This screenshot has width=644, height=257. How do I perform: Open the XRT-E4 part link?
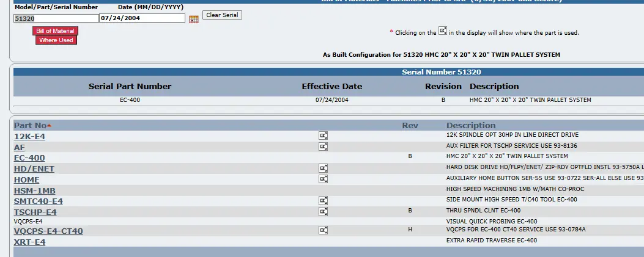tap(29, 242)
